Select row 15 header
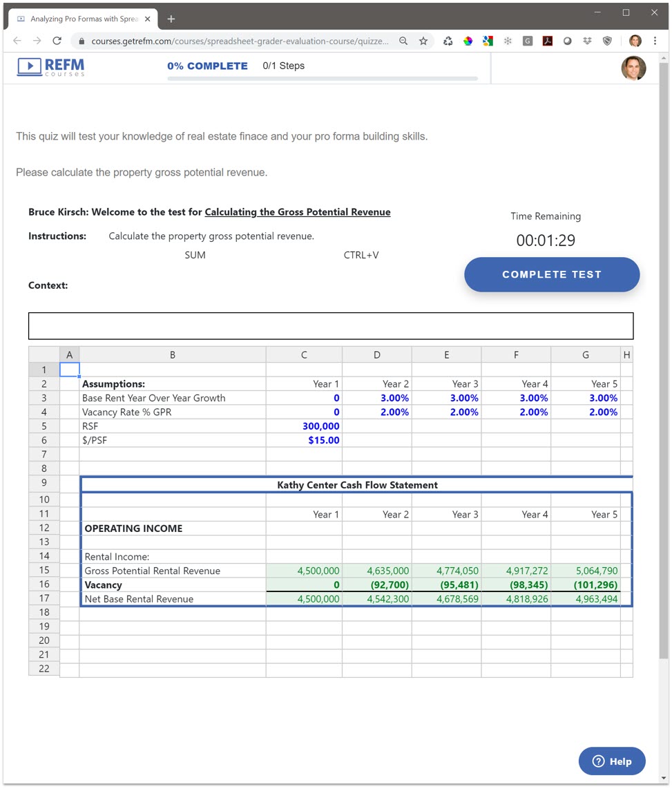 [44, 570]
